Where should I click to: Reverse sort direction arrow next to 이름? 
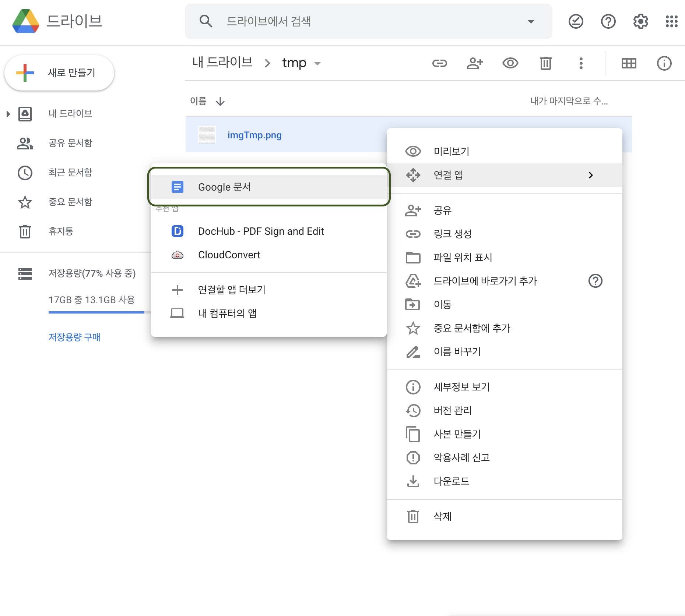(x=220, y=101)
